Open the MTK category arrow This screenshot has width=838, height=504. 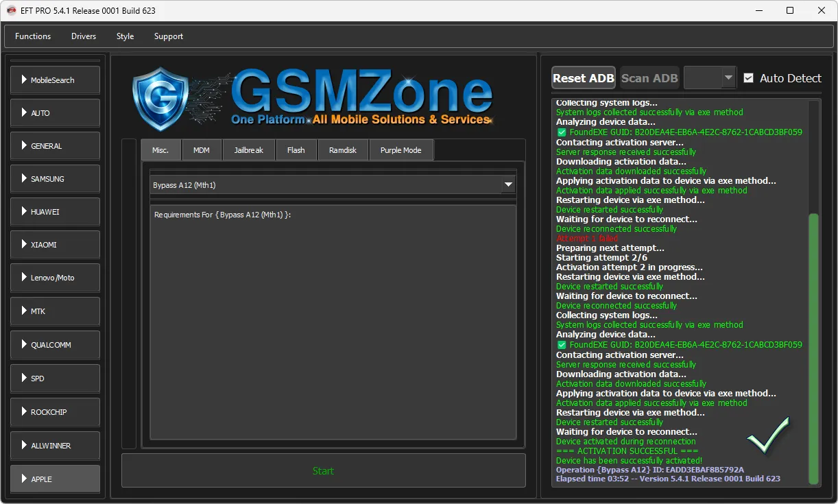(24, 311)
